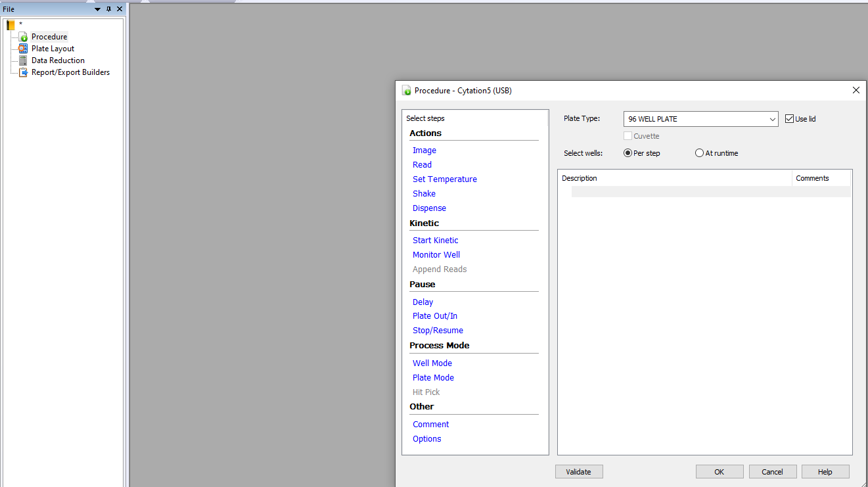The image size is (868, 487).
Task: Click the Procedure dialog title bar icon
Action: (x=407, y=91)
